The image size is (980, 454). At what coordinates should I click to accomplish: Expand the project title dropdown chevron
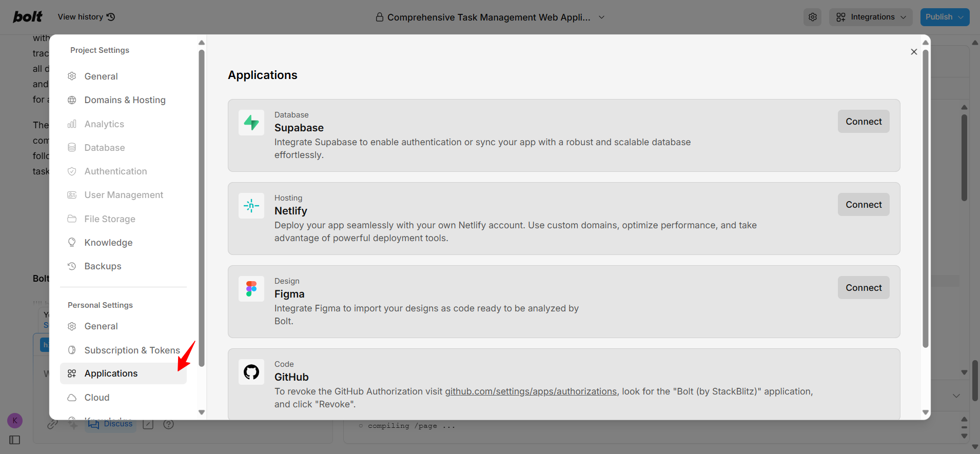[x=602, y=17]
